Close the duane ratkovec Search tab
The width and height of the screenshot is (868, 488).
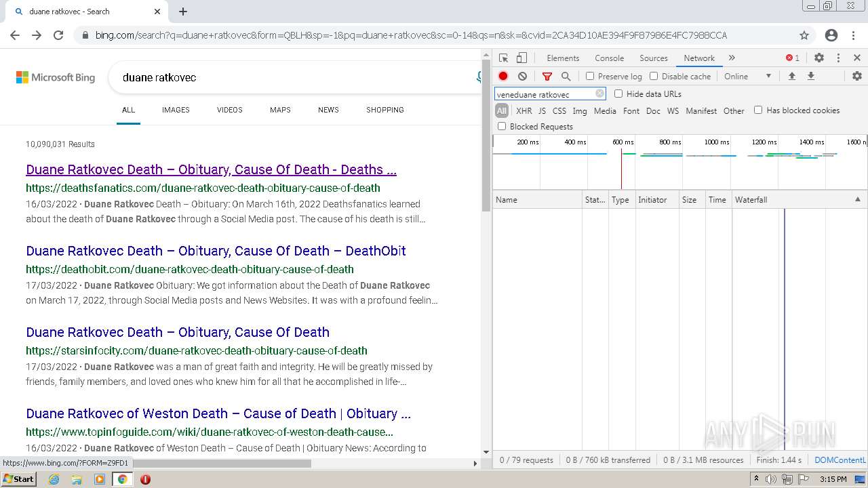(x=157, y=12)
